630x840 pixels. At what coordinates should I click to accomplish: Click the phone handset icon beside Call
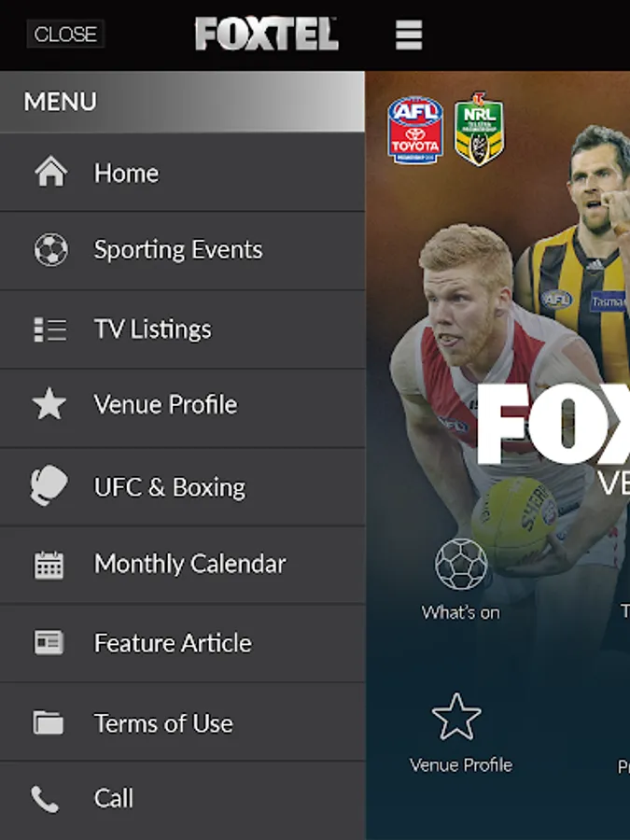45,799
